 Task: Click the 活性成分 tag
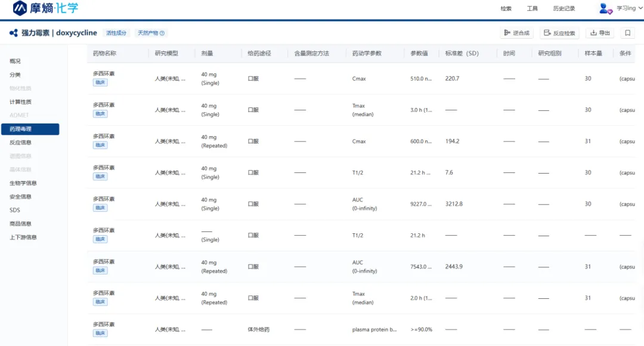click(116, 33)
